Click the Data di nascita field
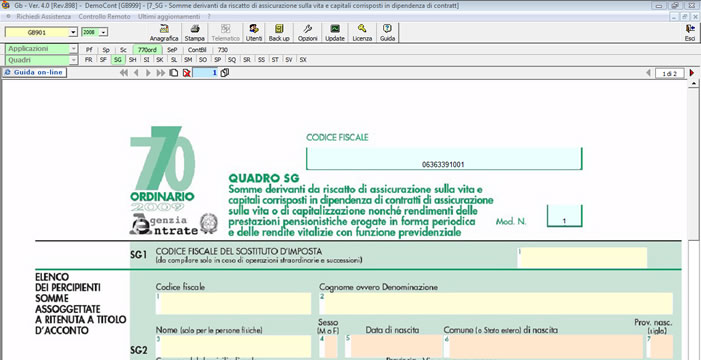The height and width of the screenshot is (360, 701). click(394, 347)
